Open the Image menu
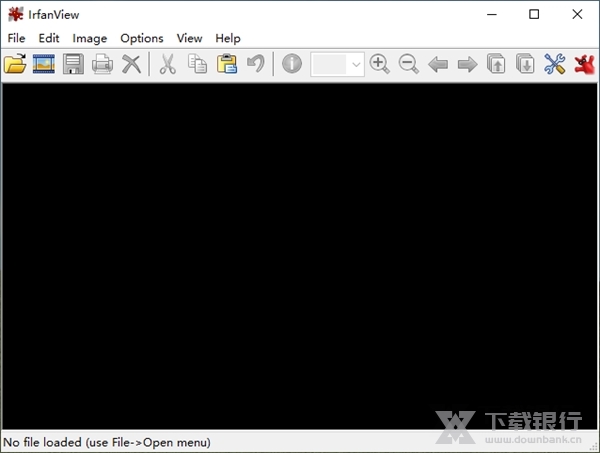600x453 pixels. [90, 38]
